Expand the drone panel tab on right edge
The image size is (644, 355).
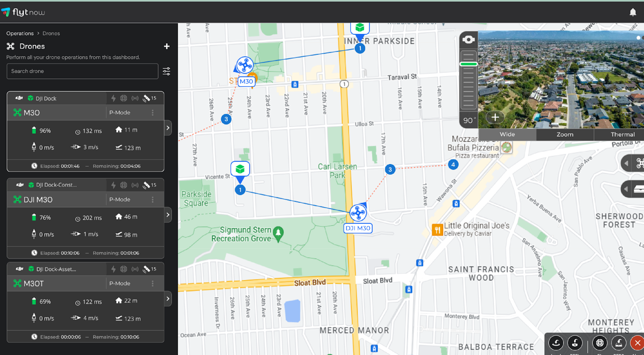click(633, 163)
